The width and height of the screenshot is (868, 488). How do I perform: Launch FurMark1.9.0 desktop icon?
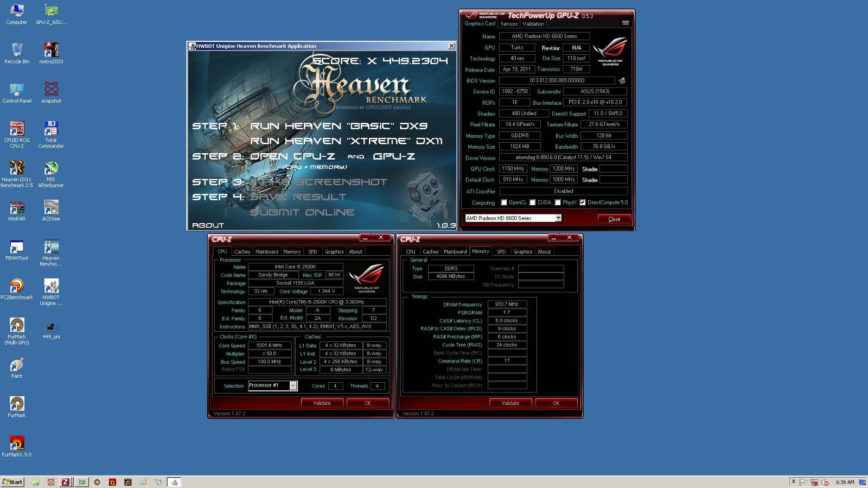17,446
